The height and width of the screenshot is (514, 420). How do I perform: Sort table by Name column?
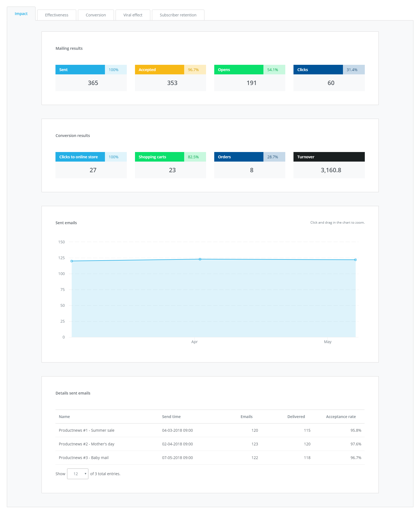click(x=64, y=417)
